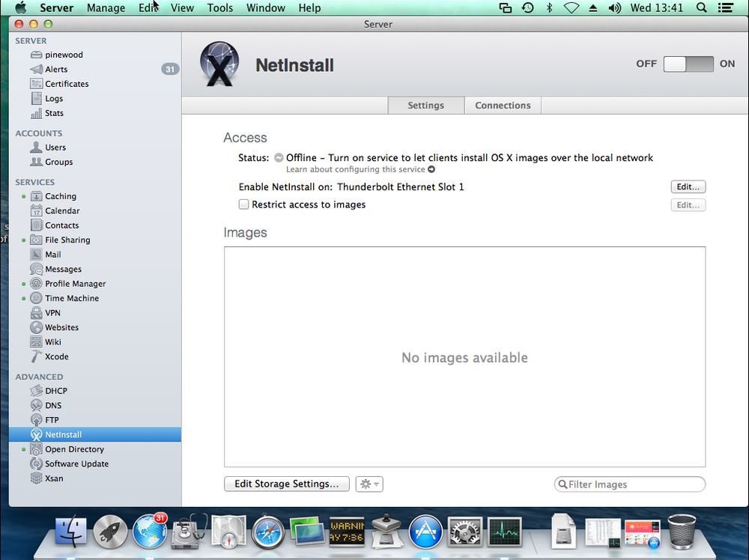
Task: Select the Settings tab
Action: (x=425, y=105)
